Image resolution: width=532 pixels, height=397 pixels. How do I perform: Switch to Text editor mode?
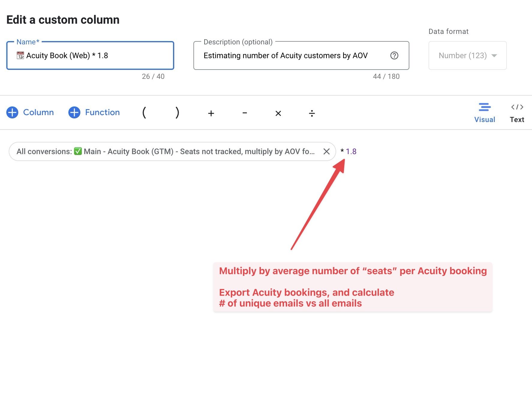click(x=517, y=113)
